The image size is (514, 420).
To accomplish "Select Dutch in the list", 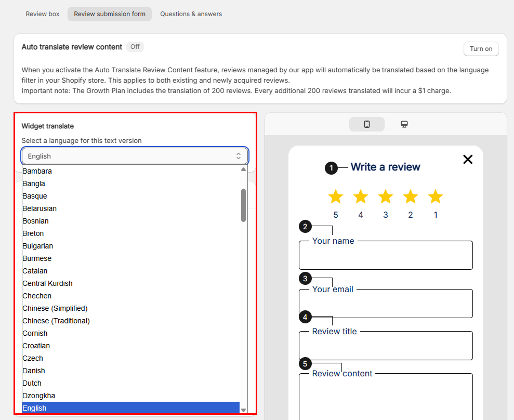I will pos(131,383).
